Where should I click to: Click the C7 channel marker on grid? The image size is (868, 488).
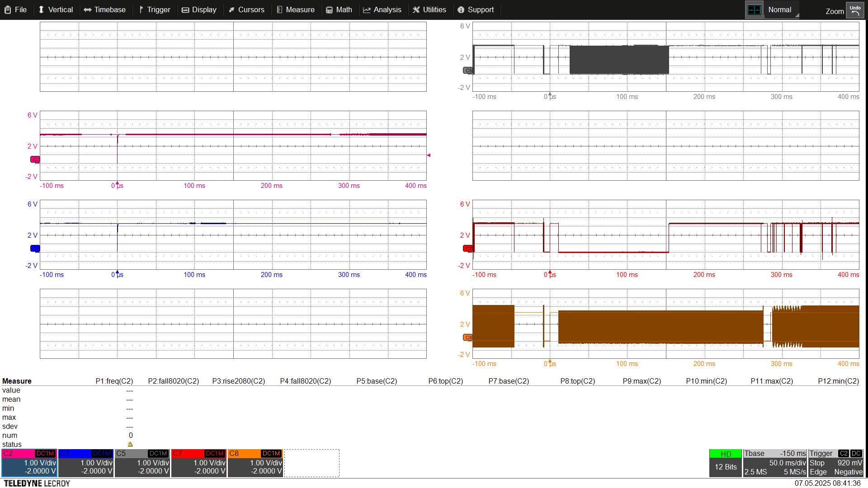(467, 249)
